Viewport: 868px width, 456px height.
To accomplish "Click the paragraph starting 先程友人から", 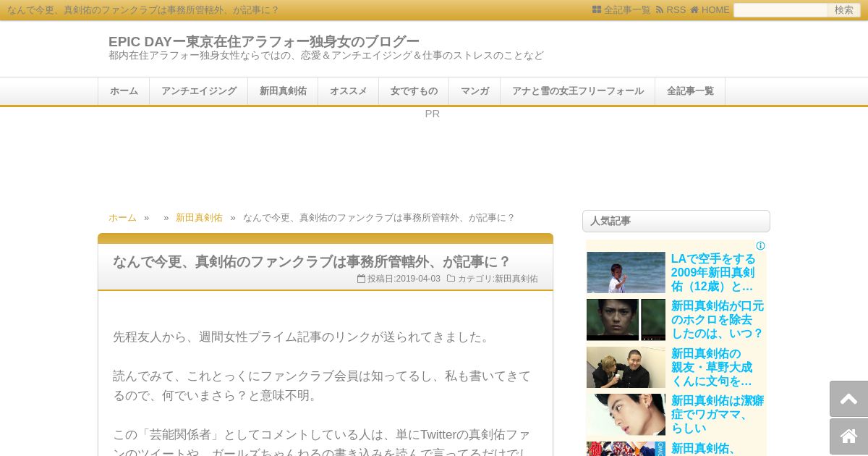I will [303, 337].
